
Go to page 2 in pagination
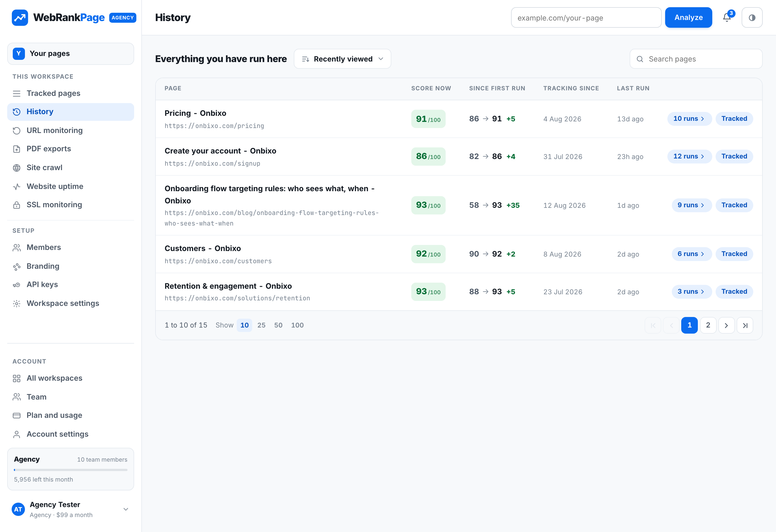(708, 325)
